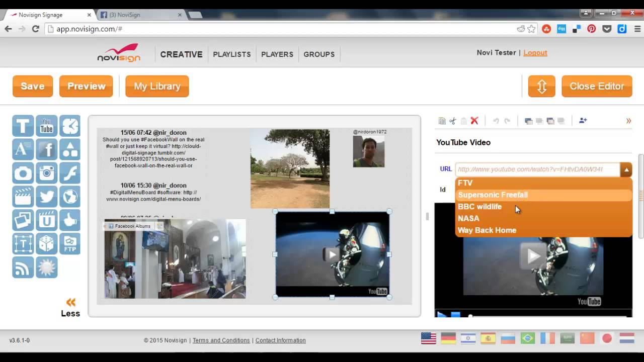Go to PLAYLISTS section
The width and height of the screenshot is (644, 362).
click(x=232, y=54)
